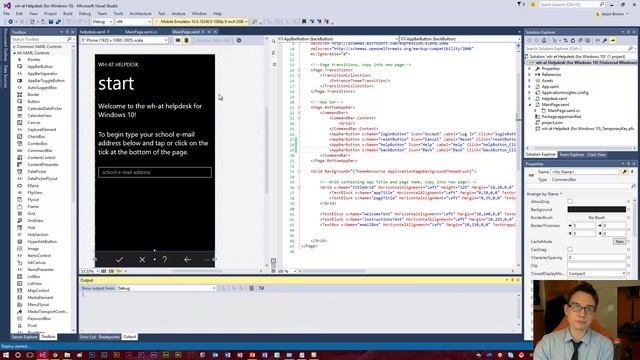640x360 pixels.
Task: Click Home icon in Solution Explorer toolbar
Action: click(x=544, y=41)
